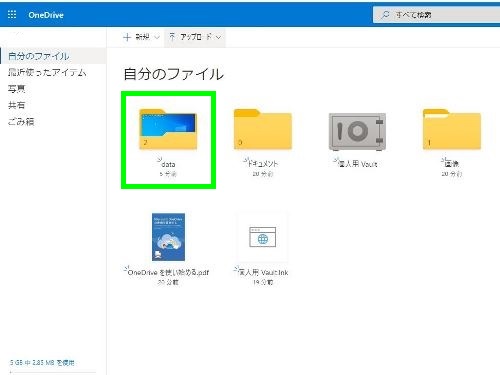Open the ドキュメント folder icon
Screen dimensions: 500x375
pos(263,129)
